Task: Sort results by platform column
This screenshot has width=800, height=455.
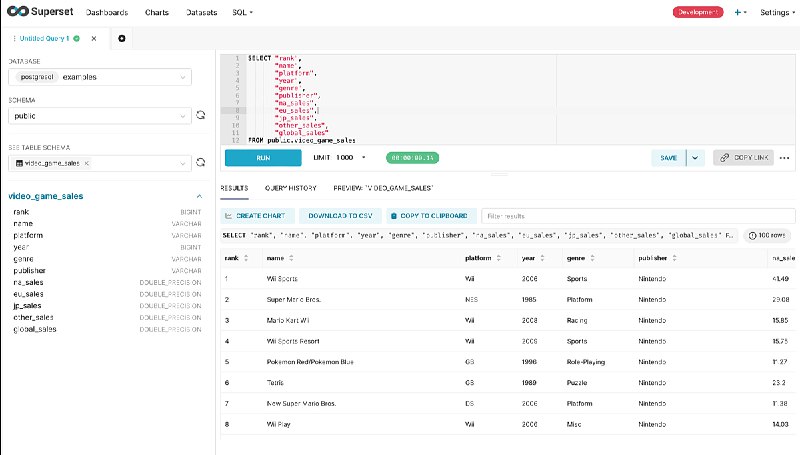Action: coord(498,258)
